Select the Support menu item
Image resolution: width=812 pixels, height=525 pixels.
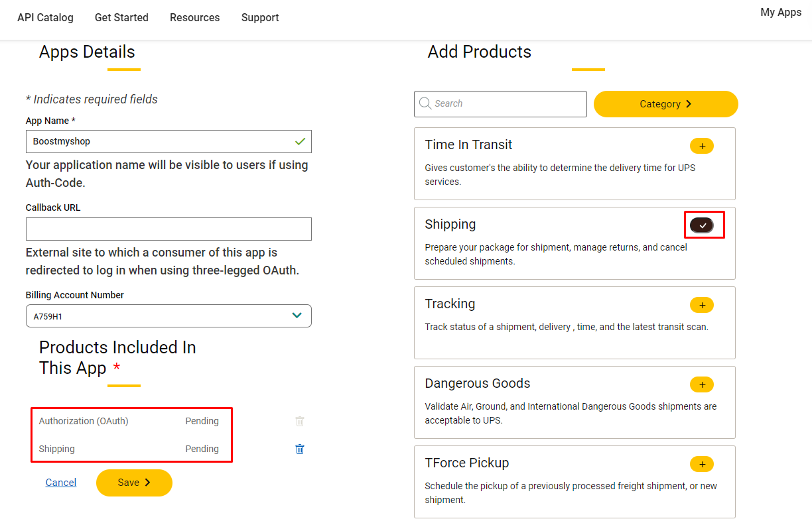coord(260,18)
